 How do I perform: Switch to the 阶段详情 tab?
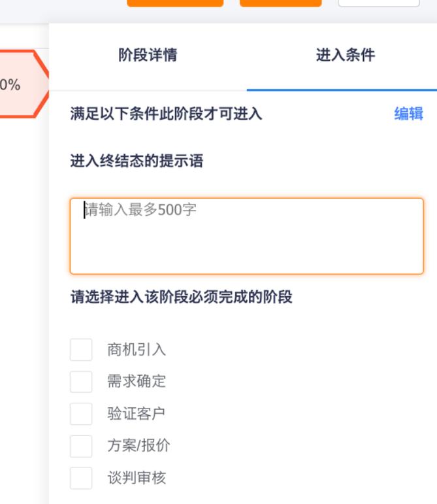[x=148, y=55]
